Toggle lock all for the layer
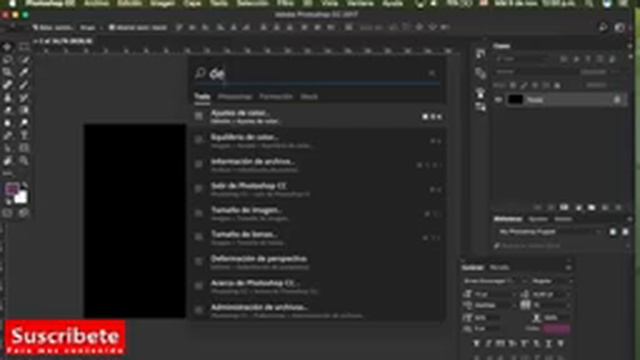Viewport: 640px width, 360px height. [557, 85]
